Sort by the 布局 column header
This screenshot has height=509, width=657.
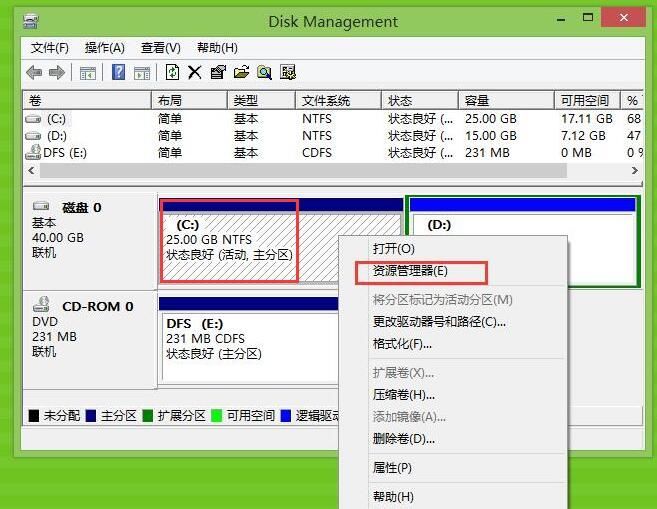click(x=189, y=101)
